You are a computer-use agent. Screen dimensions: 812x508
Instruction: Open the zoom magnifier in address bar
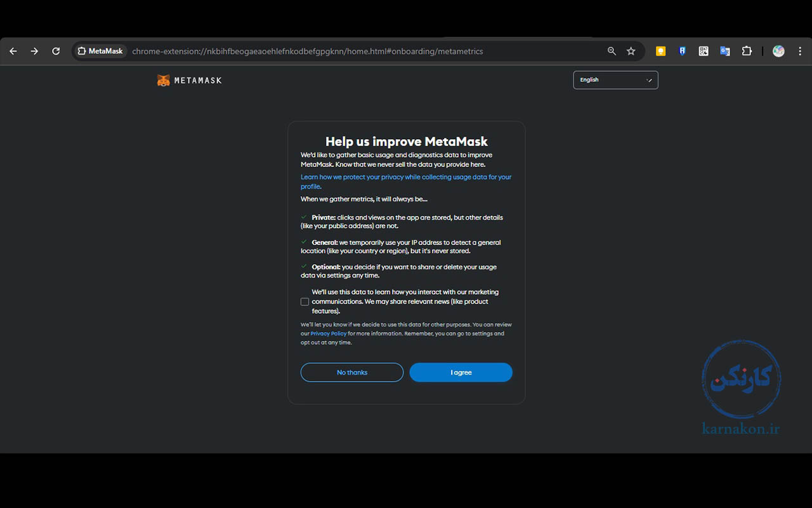(x=612, y=51)
